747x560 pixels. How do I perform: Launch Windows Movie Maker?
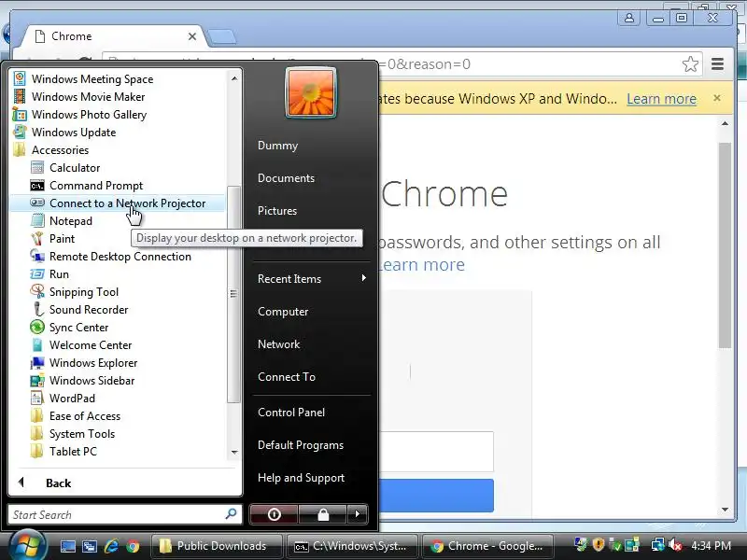88,97
